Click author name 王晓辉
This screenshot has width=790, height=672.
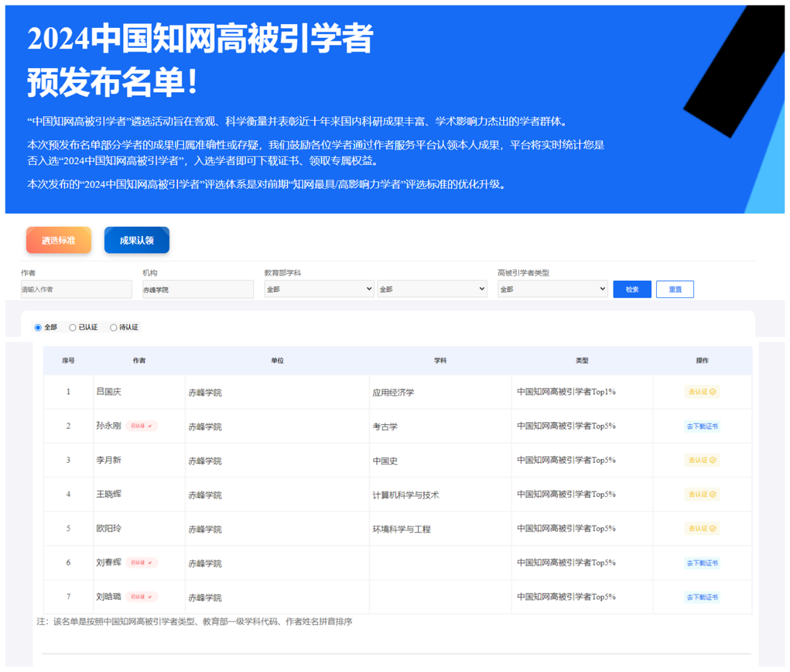coord(109,495)
